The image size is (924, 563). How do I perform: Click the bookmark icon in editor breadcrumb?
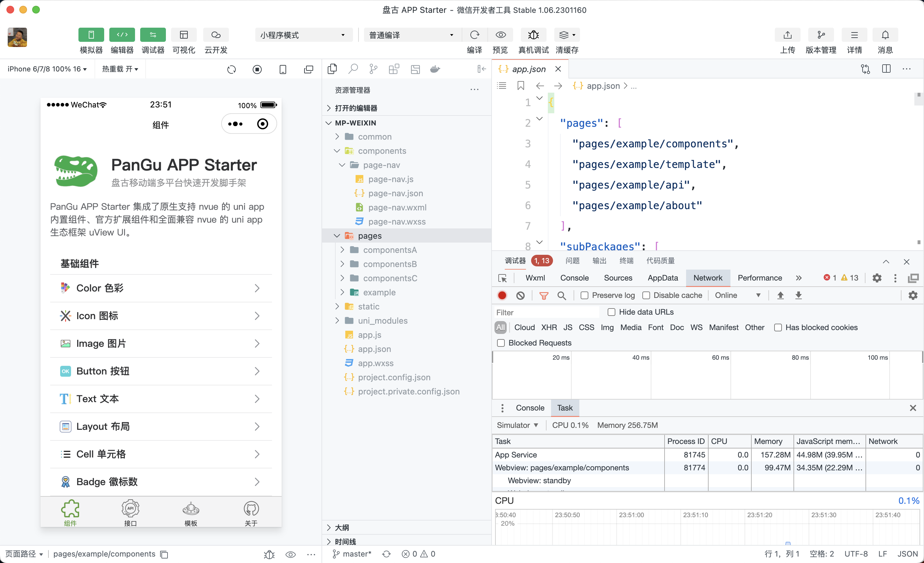click(x=521, y=86)
